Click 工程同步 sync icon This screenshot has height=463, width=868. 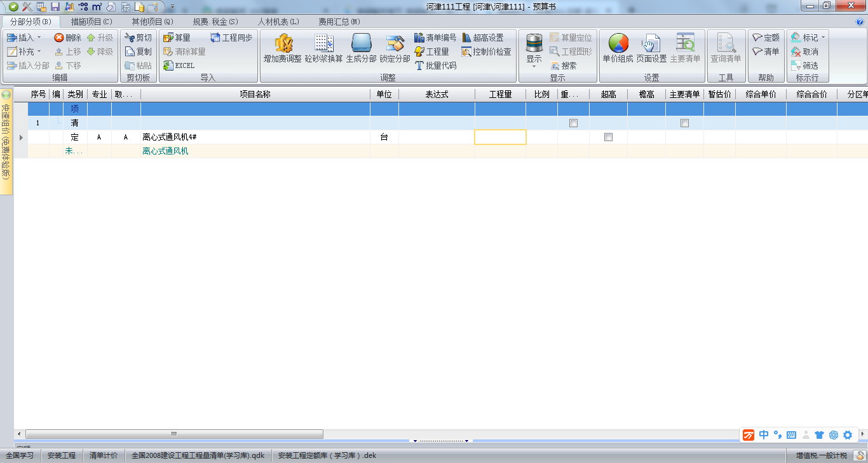point(231,38)
